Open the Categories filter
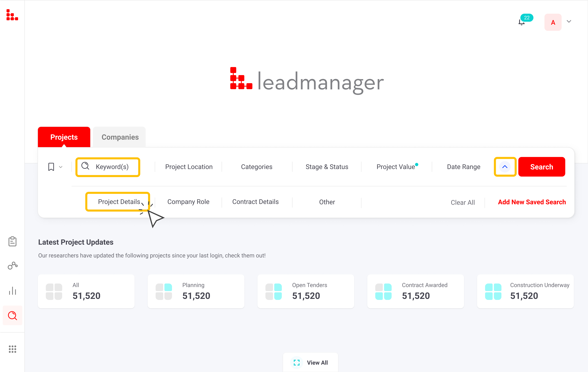This screenshot has width=588, height=372. point(257,167)
